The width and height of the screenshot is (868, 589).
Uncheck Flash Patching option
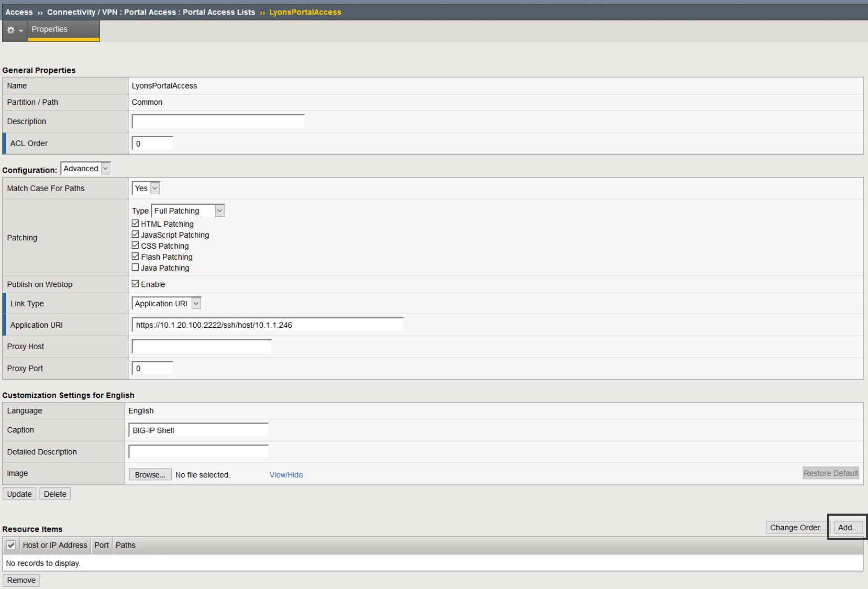pyautogui.click(x=135, y=257)
